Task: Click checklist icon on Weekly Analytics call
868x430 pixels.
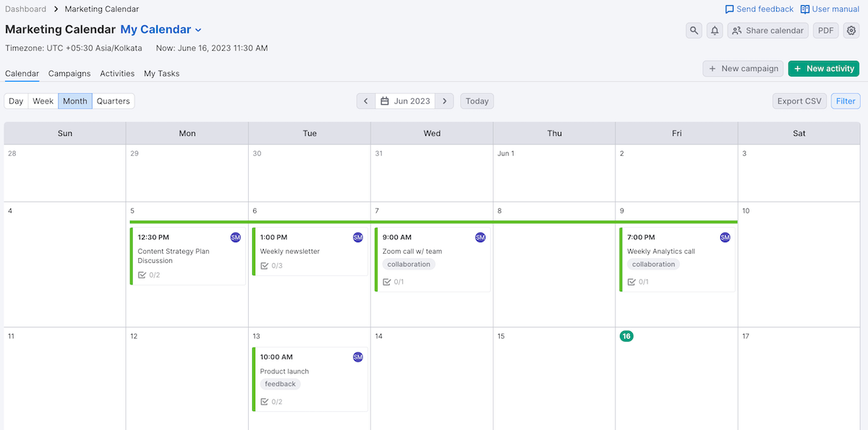Action: tap(631, 282)
